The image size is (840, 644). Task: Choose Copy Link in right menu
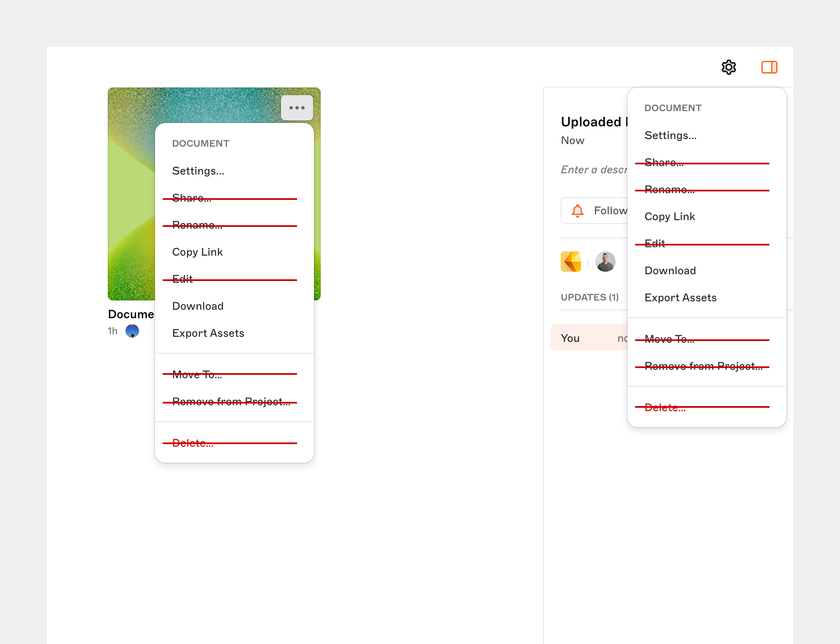click(x=670, y=216)
